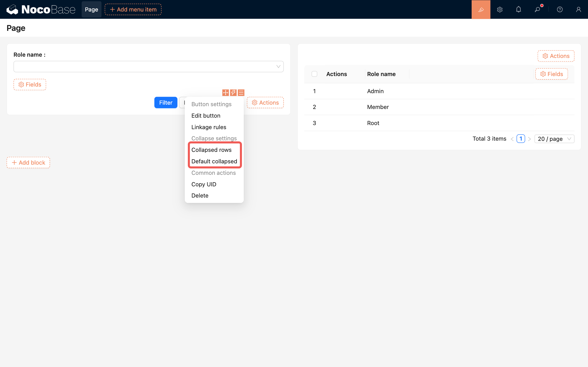
Task: Open the settings gear in top bar
Action: (x=500, y=9)
